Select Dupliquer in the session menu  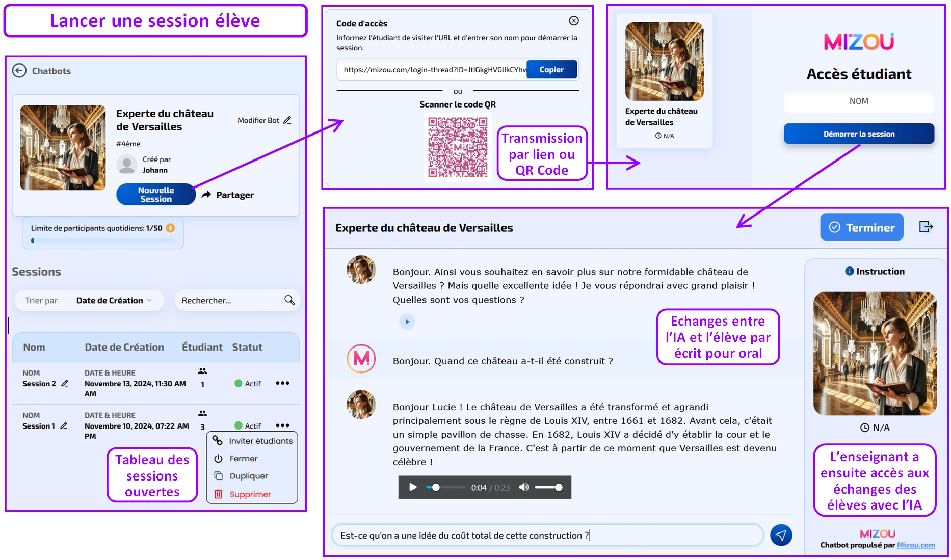pos(248,475)
